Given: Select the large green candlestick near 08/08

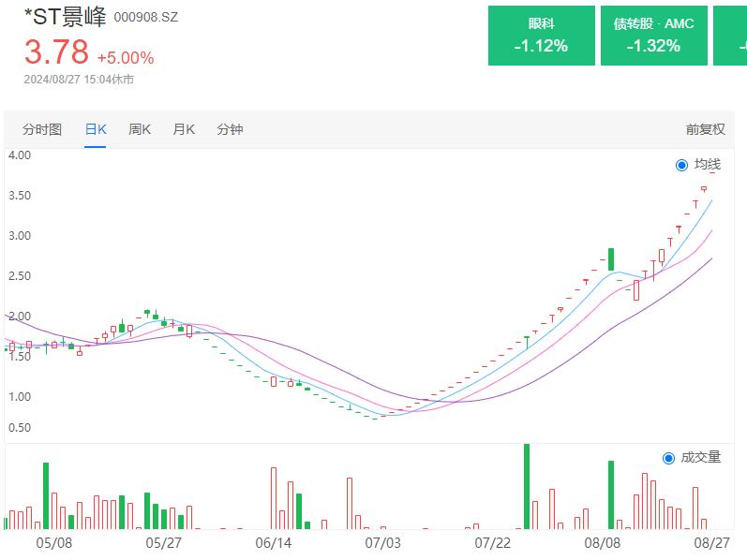Looking at the screenshot, I should (x=611, y=259).
